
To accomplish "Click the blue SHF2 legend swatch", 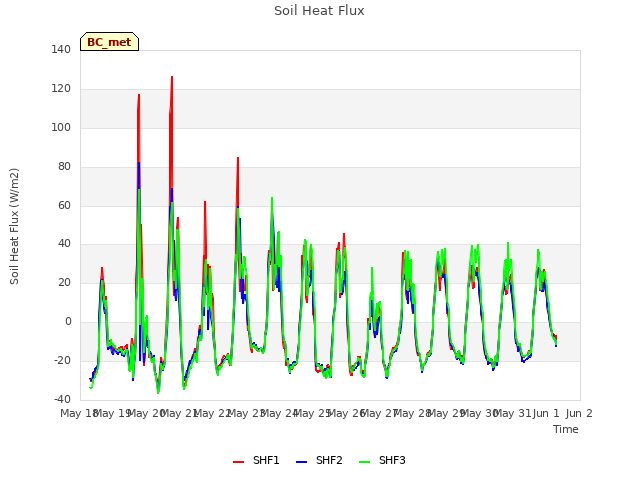I will tap(301, 462).
